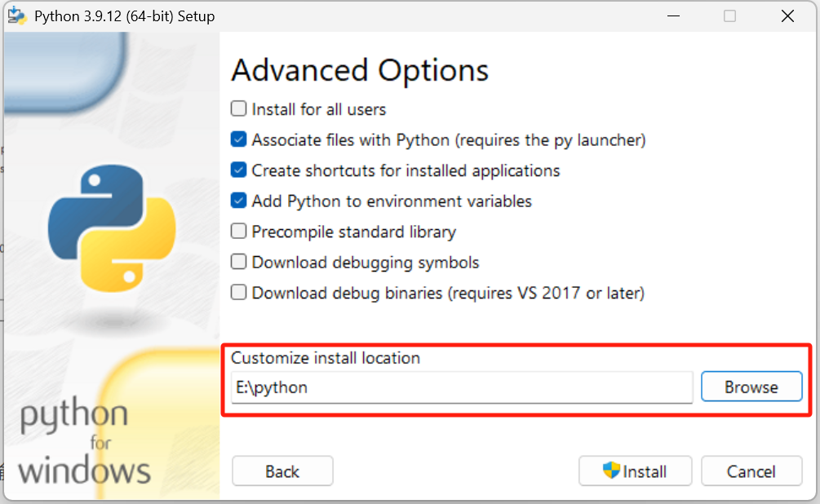Start installation with the Install button
Image resolution: width=820 pixels, height=504 pixels.
tap(635, 471)
